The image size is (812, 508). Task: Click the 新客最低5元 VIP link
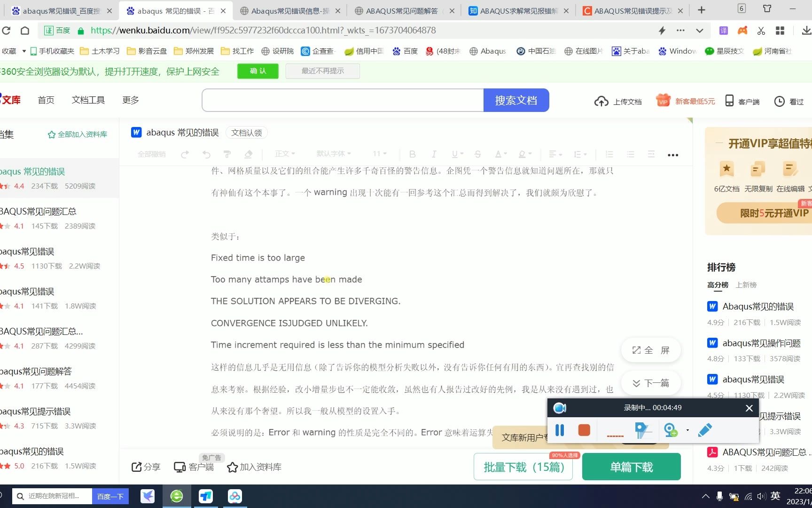point(686,101)
